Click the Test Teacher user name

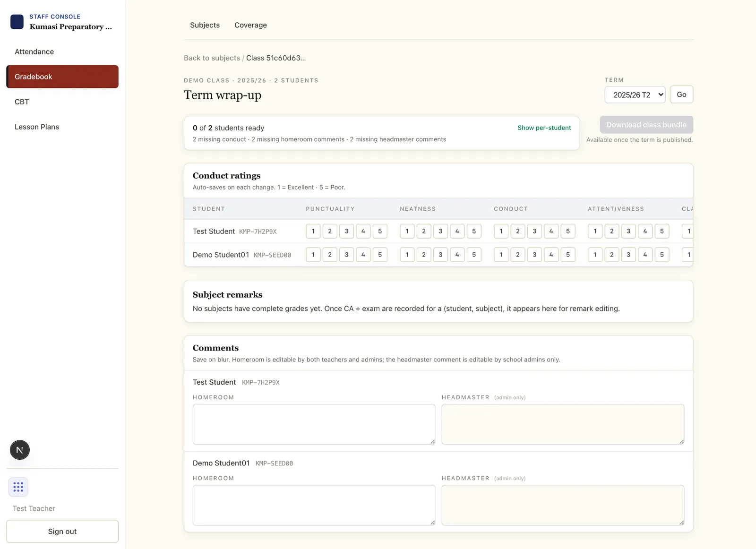tap(34, 508)
